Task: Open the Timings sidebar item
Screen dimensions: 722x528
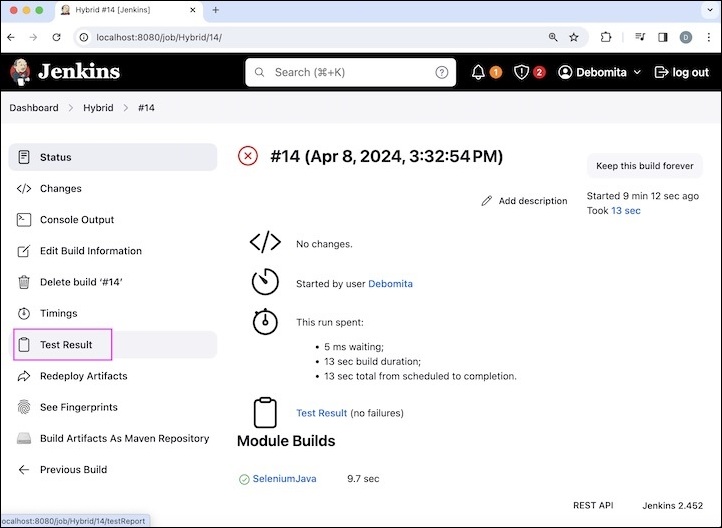Action: (x=58, y=314)
